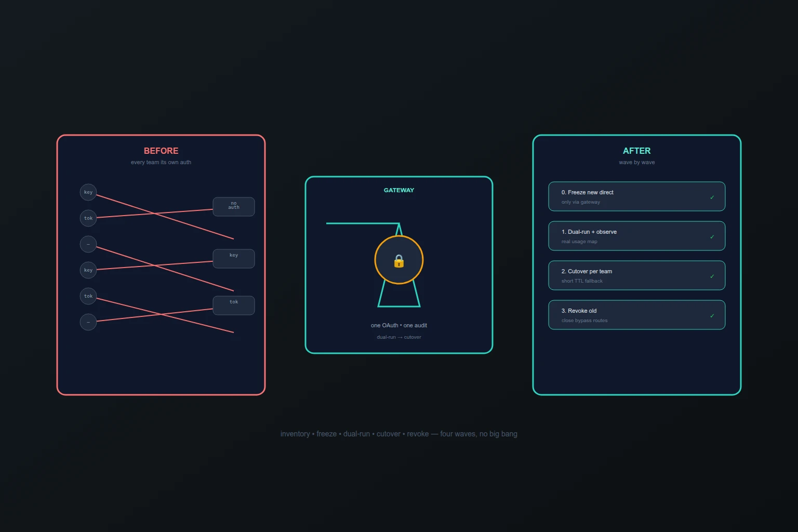Click the checkmark on Revoke old
798x532 pixels.
tap(712, 316)
